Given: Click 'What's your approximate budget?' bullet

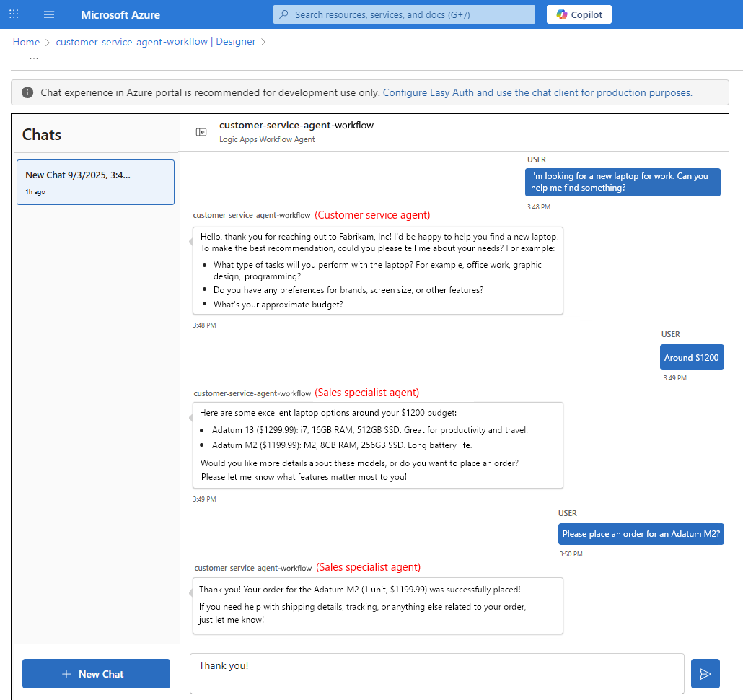Looking at the screenshot, I should tap(278, 305).
